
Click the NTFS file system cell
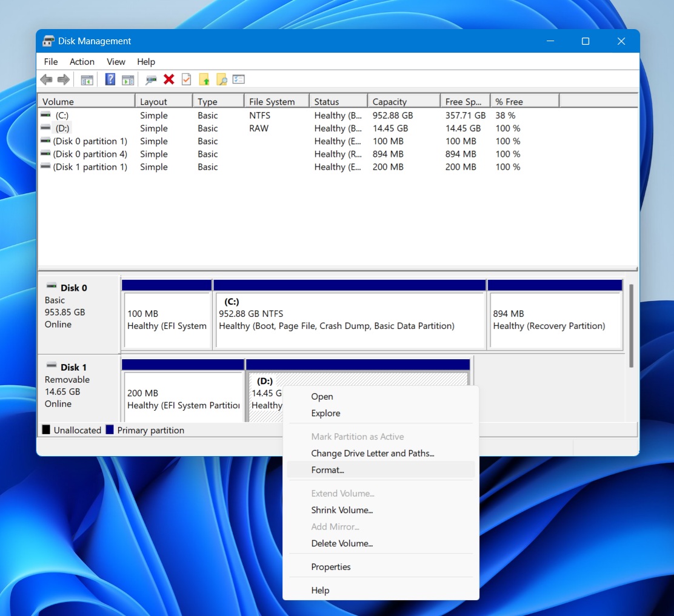pos(259,115)
